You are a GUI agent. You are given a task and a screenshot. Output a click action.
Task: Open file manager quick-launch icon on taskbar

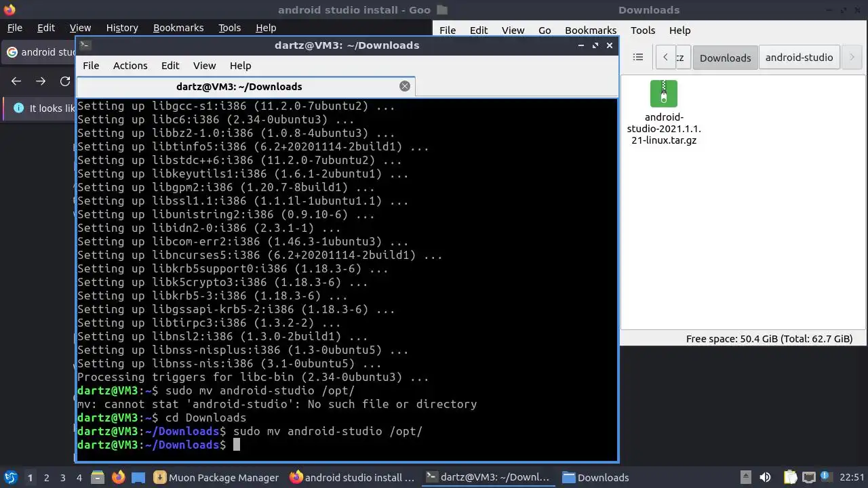coord(97,478)
